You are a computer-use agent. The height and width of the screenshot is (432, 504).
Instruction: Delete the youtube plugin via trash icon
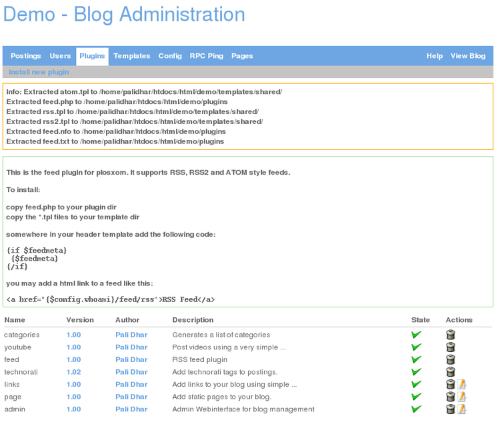coord(450,347)
